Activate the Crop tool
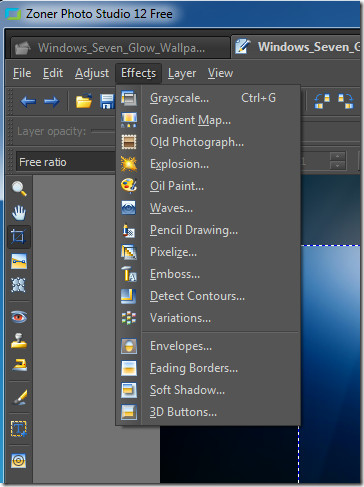Image resolution: width=364 pixels, height=487 pixels. point(19,237)
